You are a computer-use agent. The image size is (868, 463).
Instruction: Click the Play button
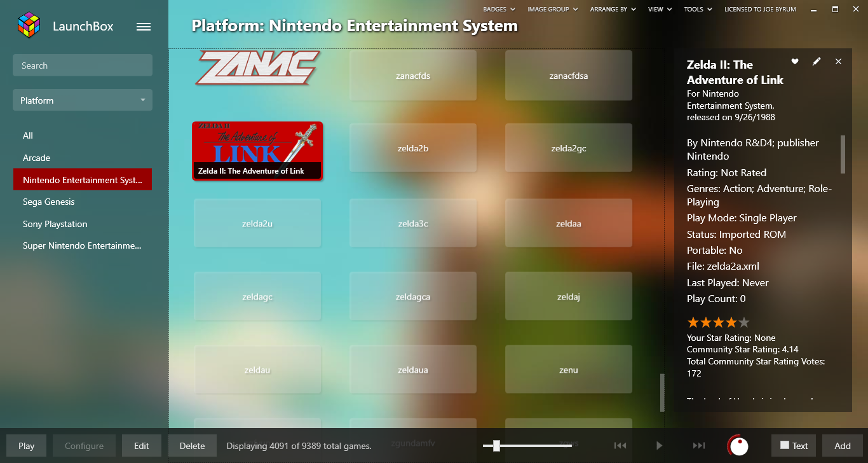pyautogui.click(x=26, y=446)
